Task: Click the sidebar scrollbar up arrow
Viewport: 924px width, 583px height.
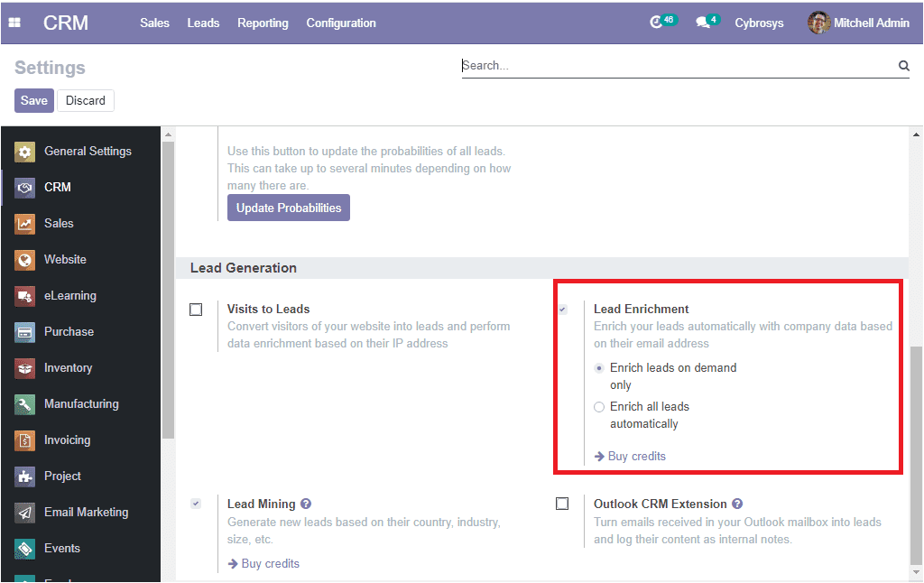Action: (168, 134)
